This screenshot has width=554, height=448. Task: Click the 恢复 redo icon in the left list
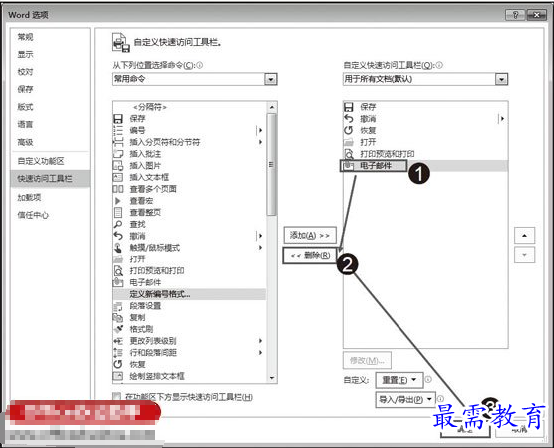coord(118,364)
